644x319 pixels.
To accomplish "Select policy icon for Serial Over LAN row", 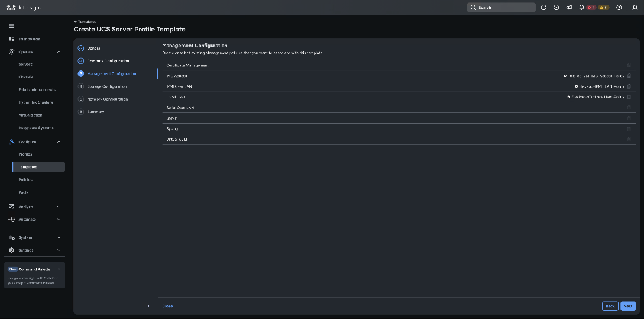I will (x=629, y=108).
